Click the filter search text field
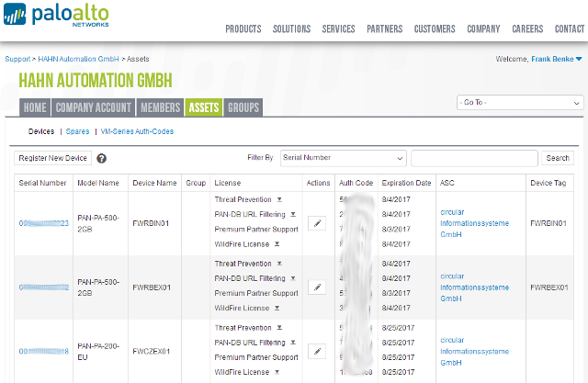 [x=473, y=158]
